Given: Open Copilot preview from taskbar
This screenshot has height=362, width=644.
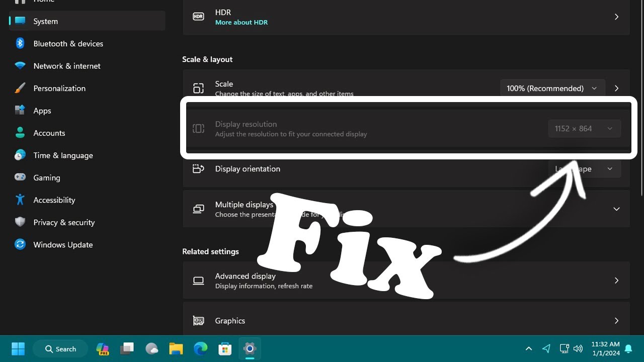Looking at the screenshot, I should tap(103, 348).
